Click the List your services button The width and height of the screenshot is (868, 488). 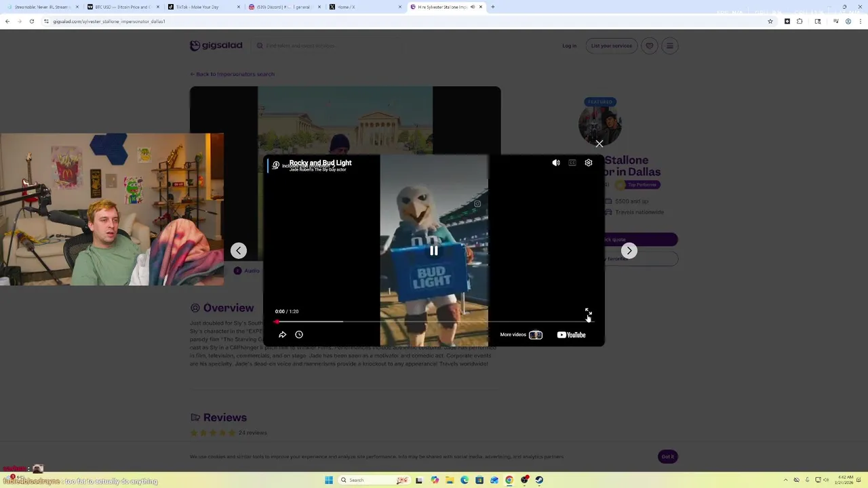pyautogui.click(x=611, y=46)
